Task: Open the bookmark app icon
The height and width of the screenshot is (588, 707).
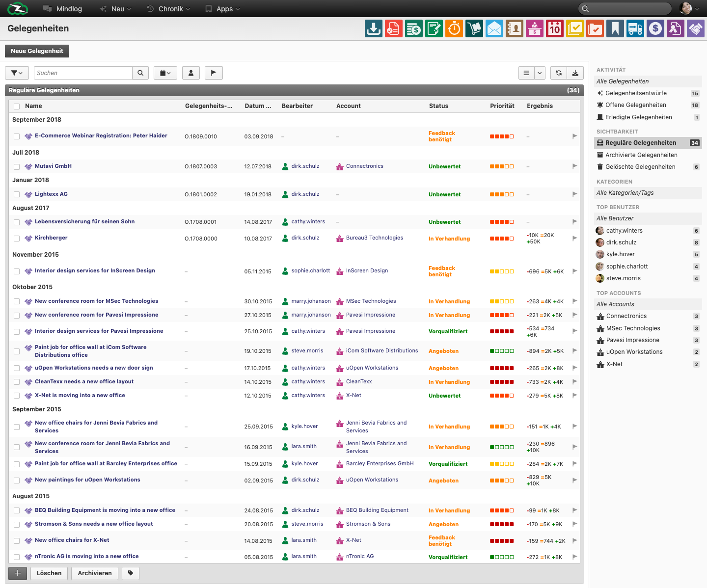Action: pos(615,28)
